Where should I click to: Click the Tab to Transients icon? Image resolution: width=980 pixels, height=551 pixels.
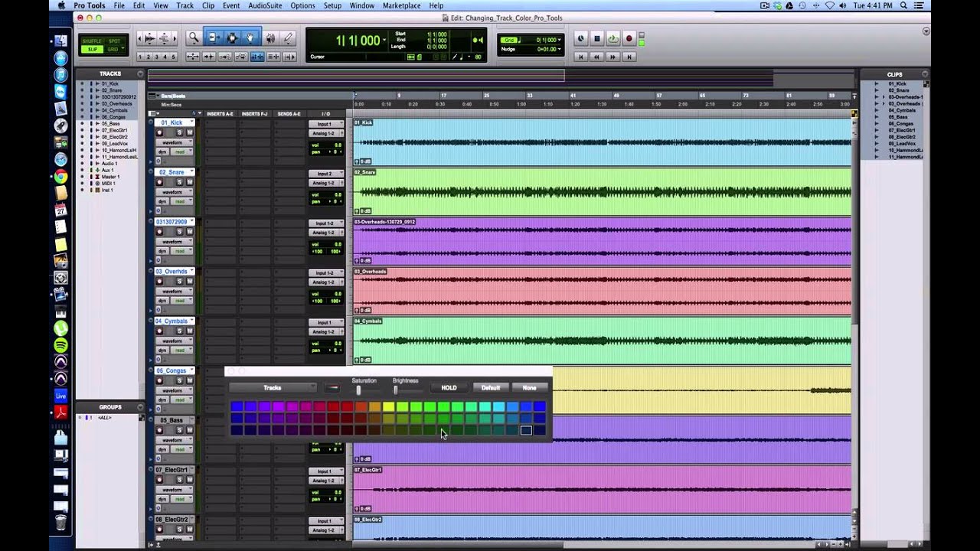coord(208,57)
